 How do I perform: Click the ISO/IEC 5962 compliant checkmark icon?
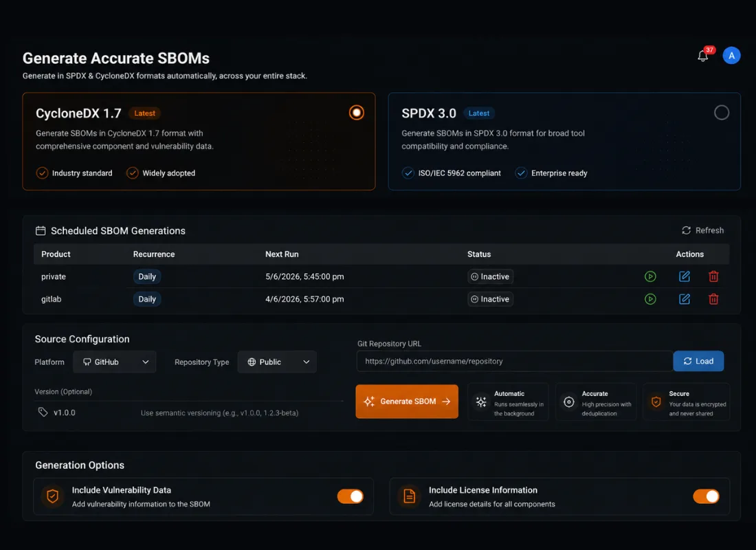pyautogui.click(x=408, y=173)
